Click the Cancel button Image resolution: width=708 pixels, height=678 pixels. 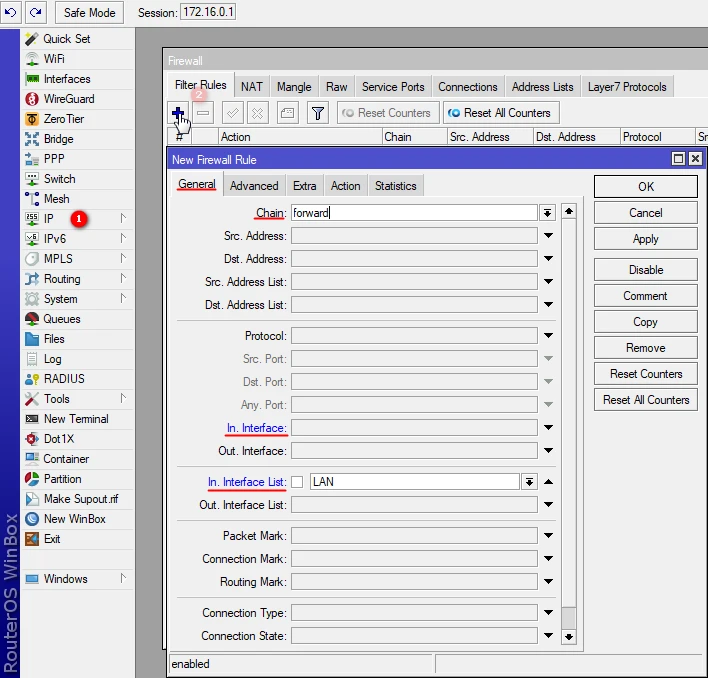pyautogui.click(x=646, y=213)
